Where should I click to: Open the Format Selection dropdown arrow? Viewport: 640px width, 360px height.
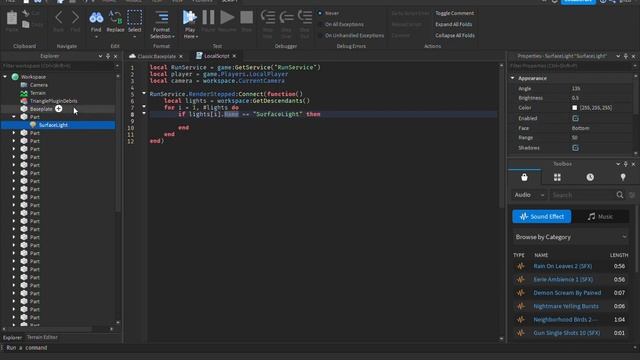[173, 37]
